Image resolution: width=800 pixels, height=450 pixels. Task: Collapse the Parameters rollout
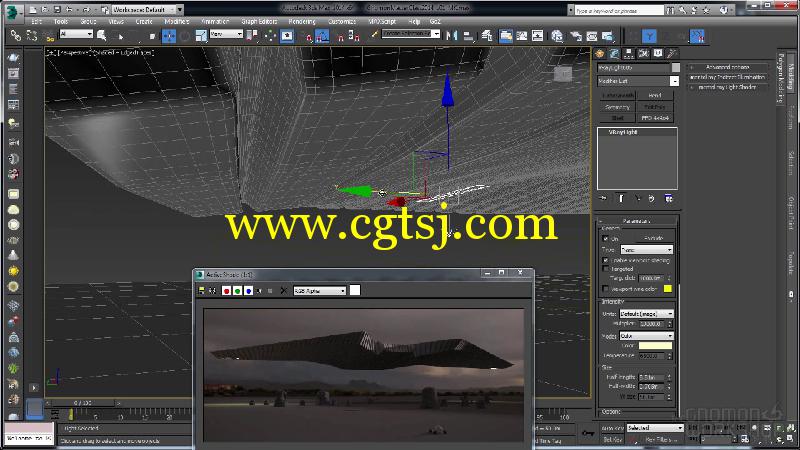click(636, 221)
